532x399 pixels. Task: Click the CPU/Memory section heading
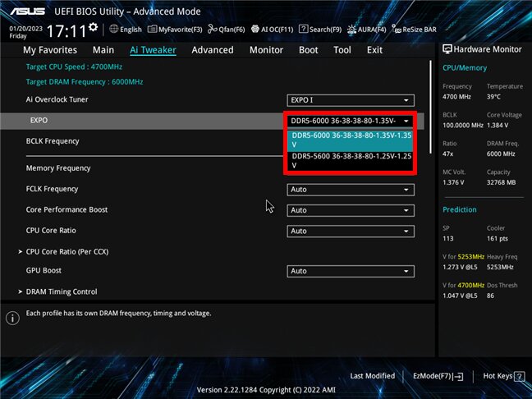[x=465, y=68]
